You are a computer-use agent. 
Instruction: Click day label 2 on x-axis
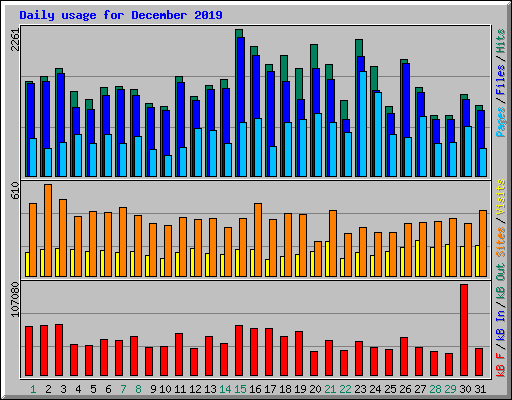pos(48,389)
